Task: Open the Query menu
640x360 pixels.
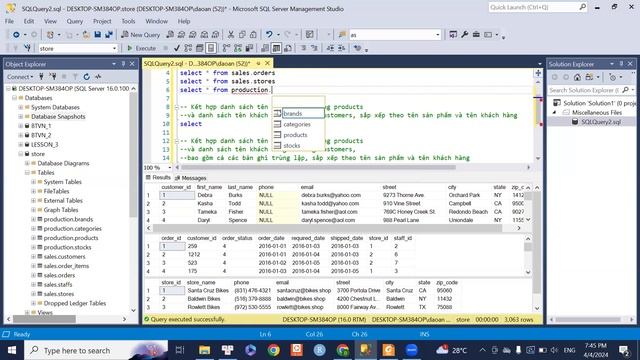Action: tap(75, 21)
